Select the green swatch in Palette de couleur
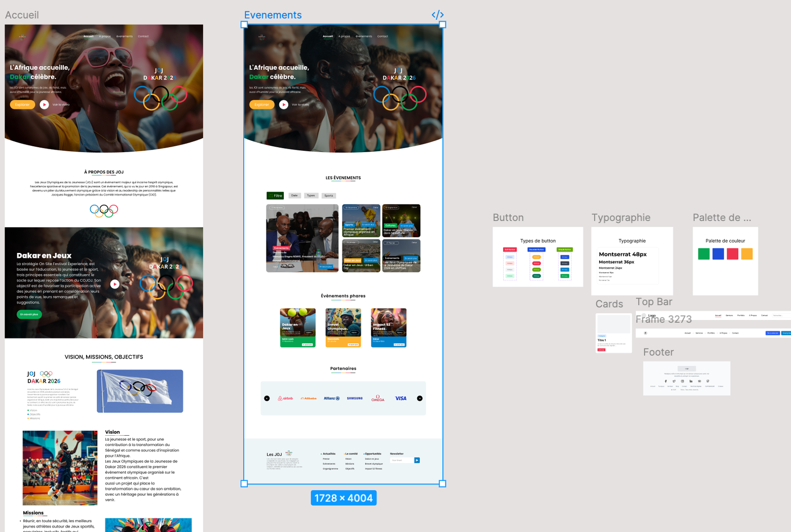 704,254
